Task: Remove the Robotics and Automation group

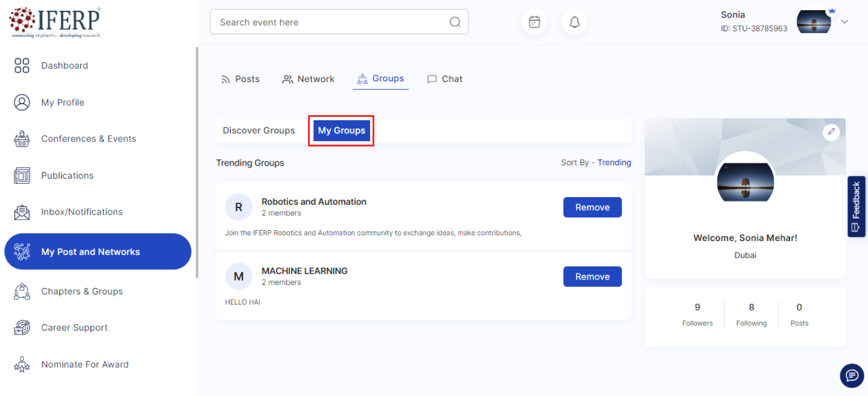Action: pyautogui.click(x=592, y=207)
